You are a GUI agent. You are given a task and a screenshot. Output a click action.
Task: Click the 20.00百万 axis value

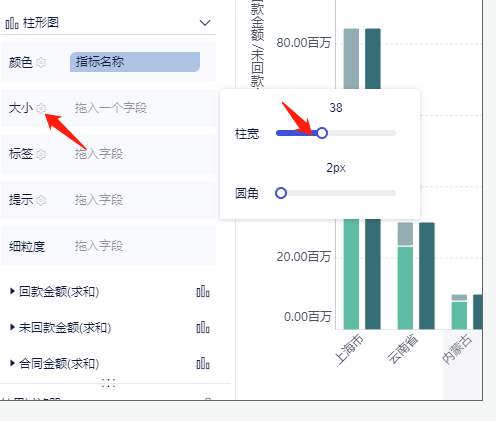tap(304, 257)
